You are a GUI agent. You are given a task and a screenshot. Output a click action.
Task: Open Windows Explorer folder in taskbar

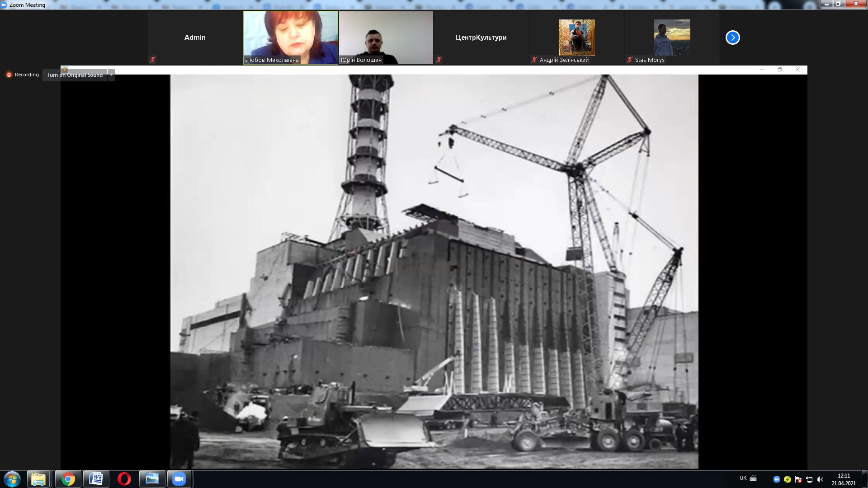pyautogui.click(x=38, y=479)
